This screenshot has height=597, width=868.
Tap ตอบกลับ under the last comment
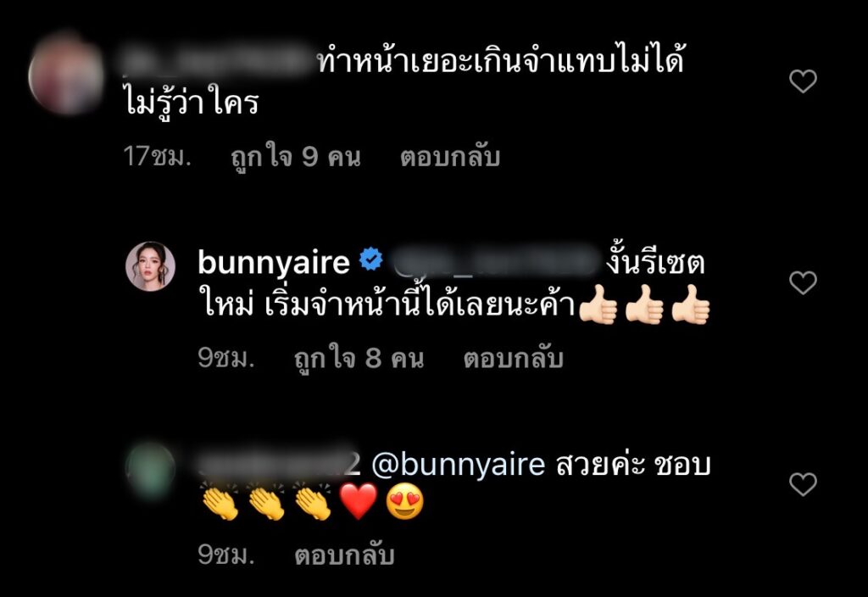coord(344,555)
